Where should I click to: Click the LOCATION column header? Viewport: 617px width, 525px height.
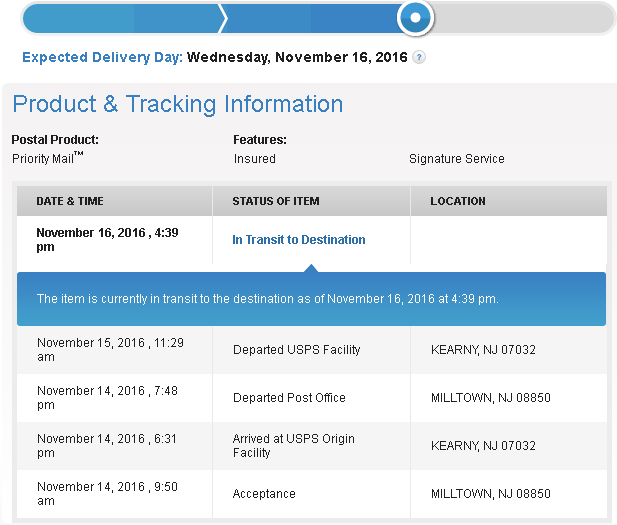pos(458,201)
